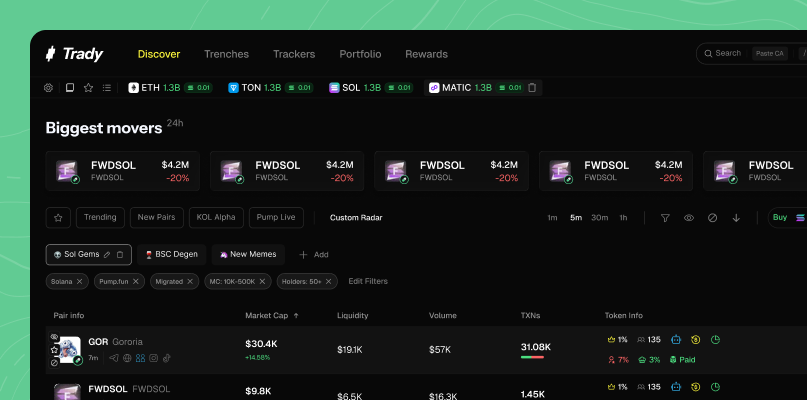807x400 pixels.
Task: Remove the Solana filter chip
Action: click(79, 282)
